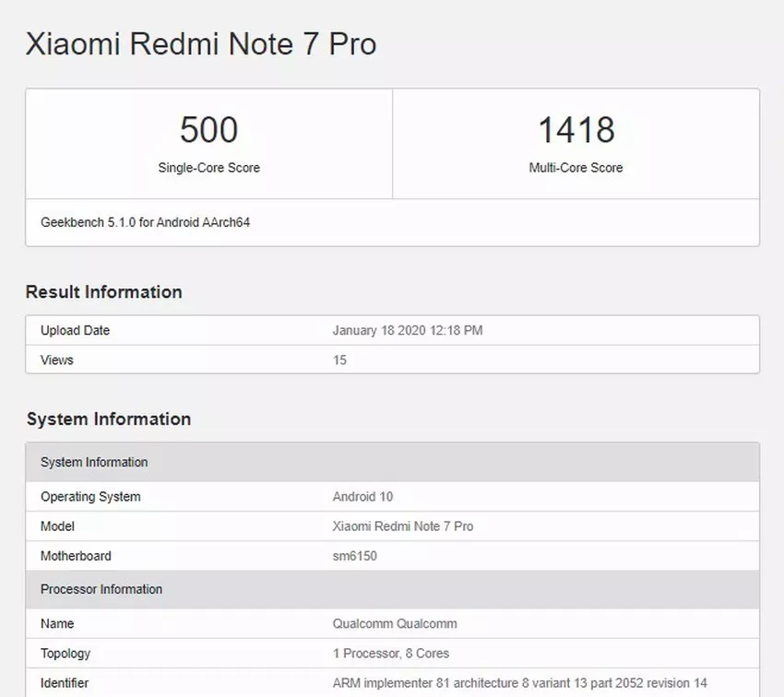Click the Result Information section heading

pyautogui.click(x=103, y=292)
